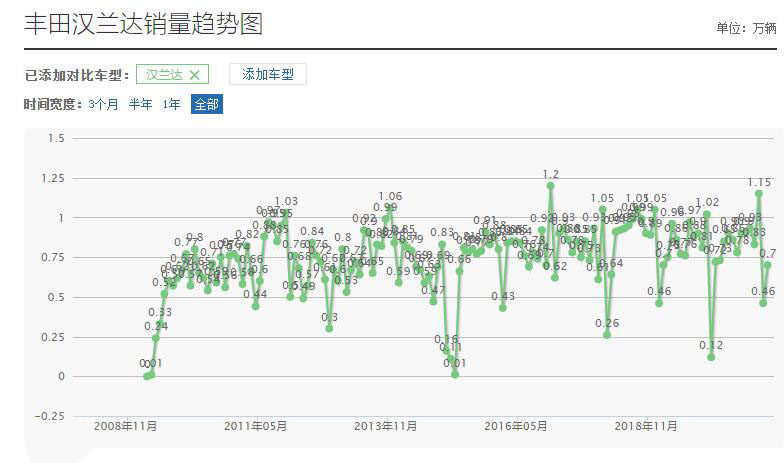784x463 pixels.
Task: Click the 2016年05月 x-axis label
Action: pyautogui.click(x=515, y=426)
